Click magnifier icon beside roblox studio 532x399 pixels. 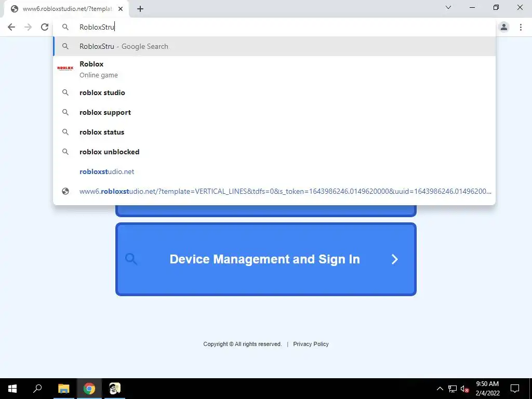tap(65, 92)
